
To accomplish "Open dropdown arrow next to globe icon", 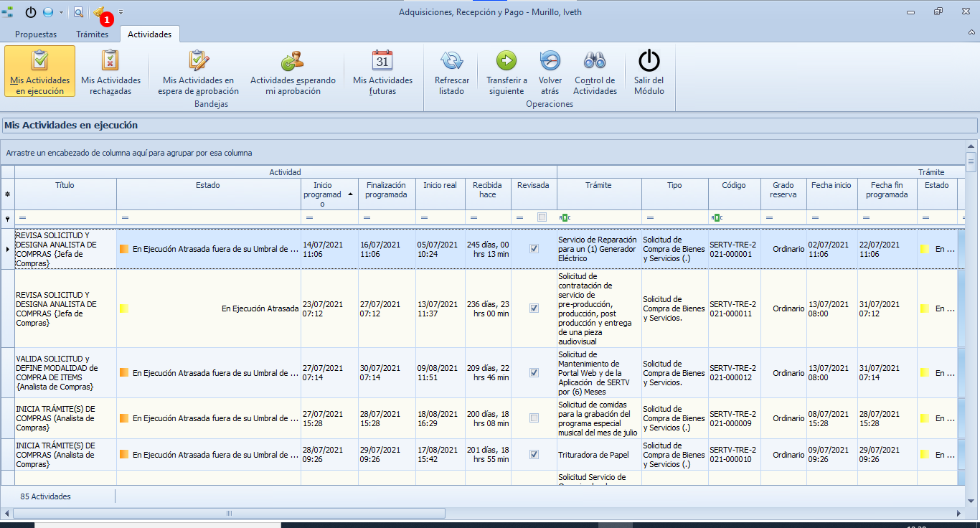I will [x=61, y=12].
